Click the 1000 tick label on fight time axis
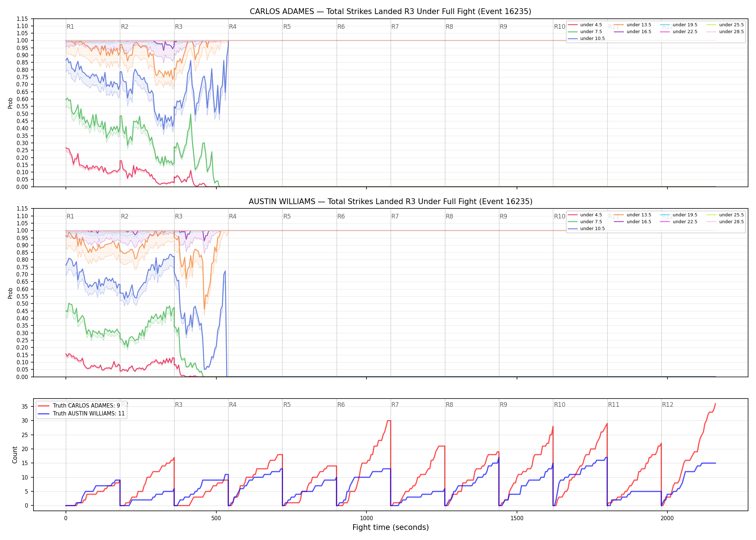756x540 pixels. (366, 518)
